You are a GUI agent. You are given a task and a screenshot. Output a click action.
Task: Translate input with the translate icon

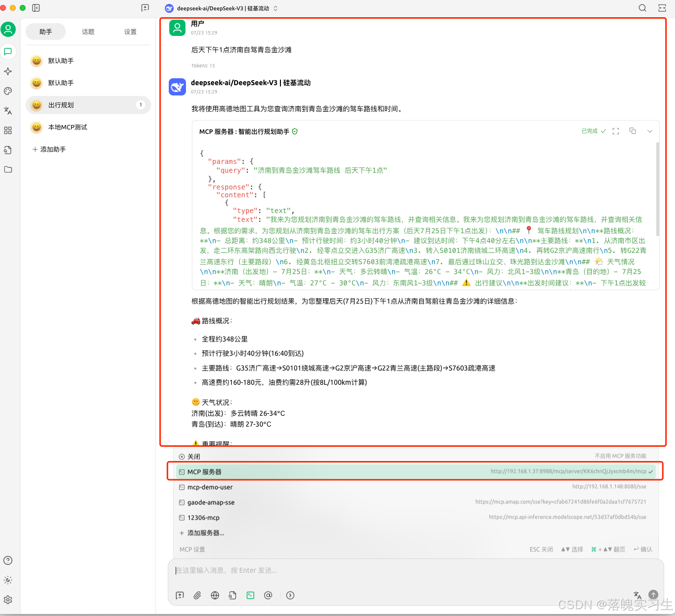638,595
